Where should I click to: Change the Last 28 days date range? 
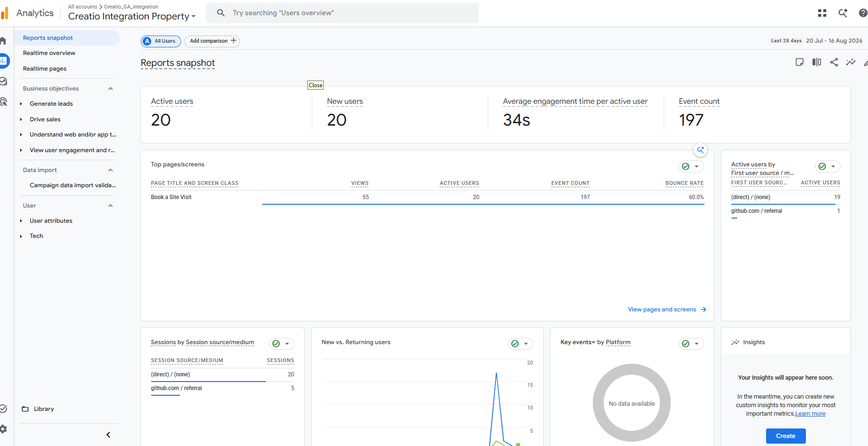[x=817, y=41]
